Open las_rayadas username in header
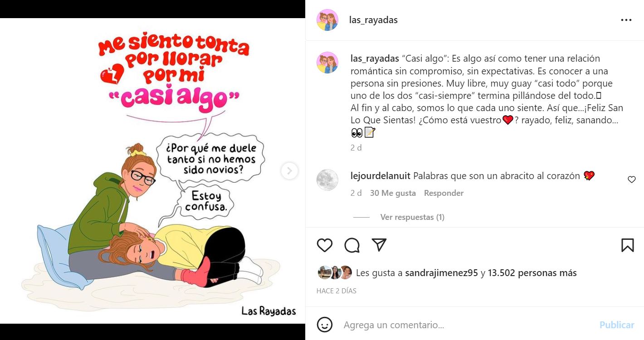This screenshot has height=340, width=644. click(373, 20)
